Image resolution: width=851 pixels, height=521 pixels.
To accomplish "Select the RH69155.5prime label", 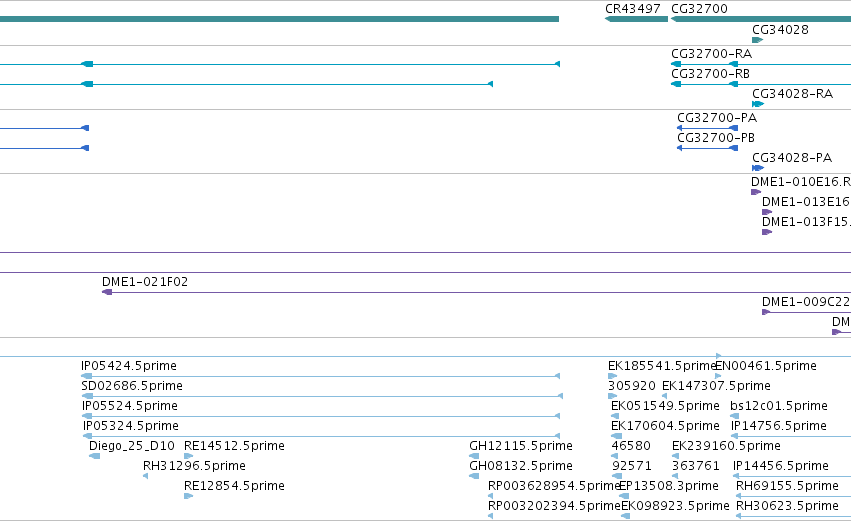I will click(x=787, y=486).
